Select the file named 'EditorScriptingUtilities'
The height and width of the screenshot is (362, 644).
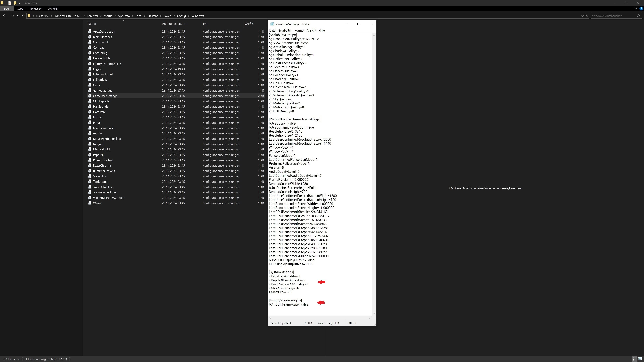[x=108, y=64]
